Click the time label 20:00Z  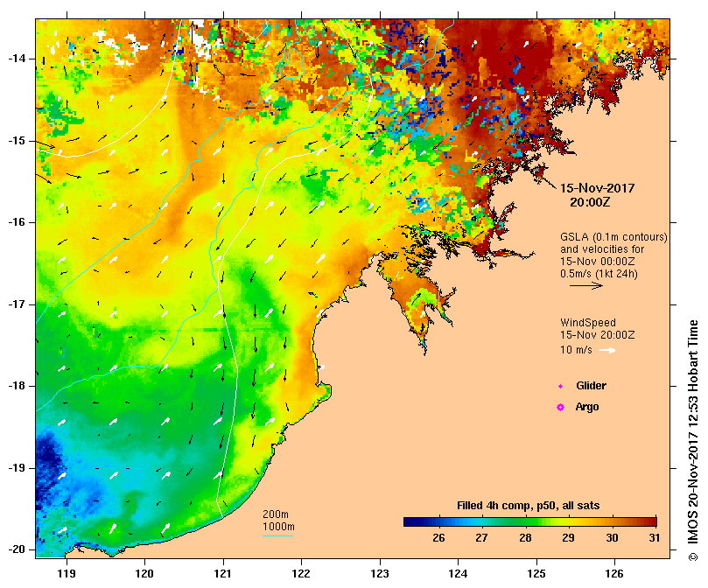click(590, 202)
